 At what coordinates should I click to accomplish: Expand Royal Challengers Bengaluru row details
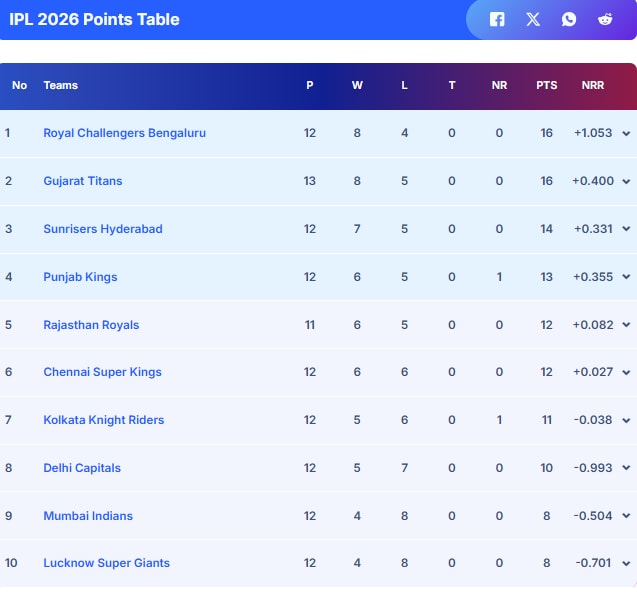[x=626, y=133]
